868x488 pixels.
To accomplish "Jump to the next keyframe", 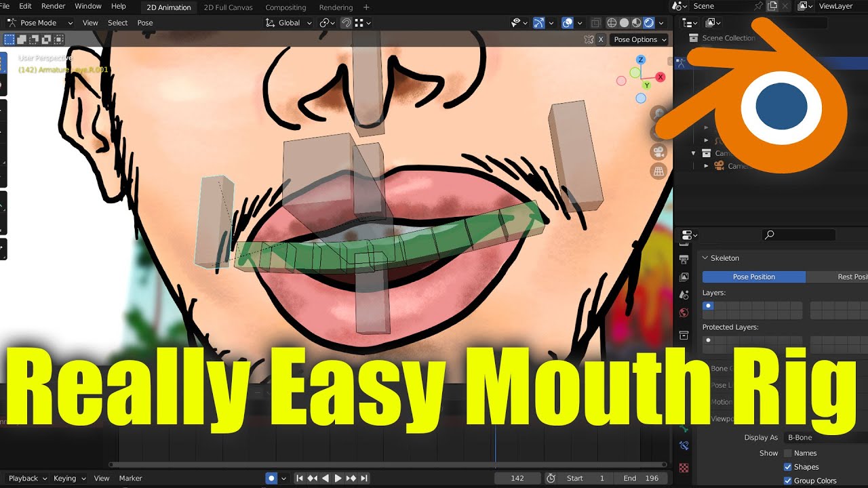I will click(x=351, y=478).
